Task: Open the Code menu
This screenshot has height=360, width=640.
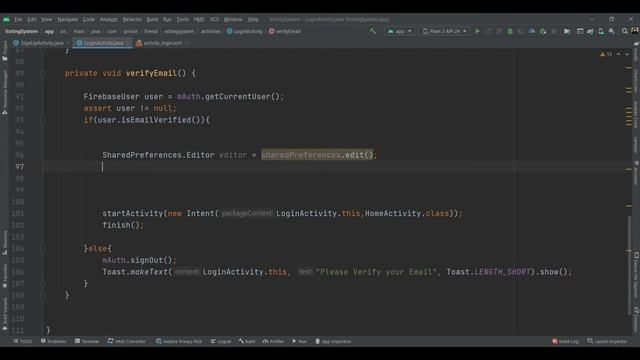Action: pyautogui.click(x=89, y=19)
